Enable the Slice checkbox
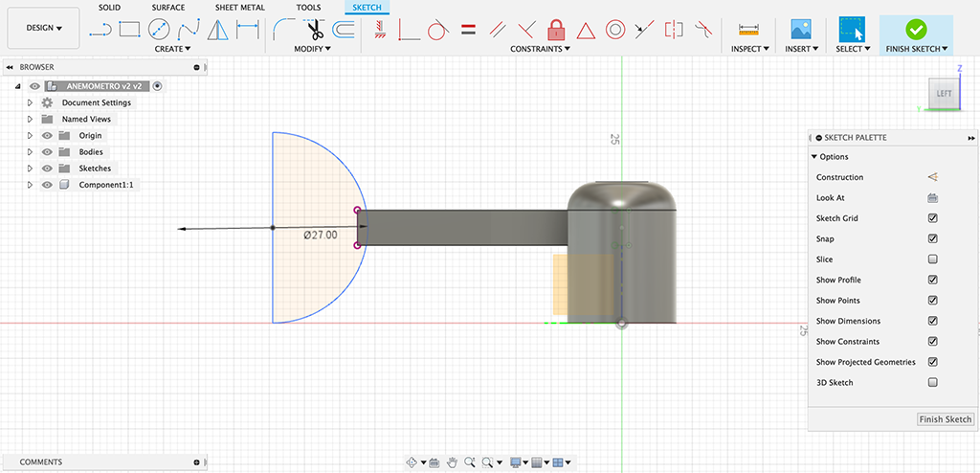This screenshot has height=473, width=980. pos(932,259)
